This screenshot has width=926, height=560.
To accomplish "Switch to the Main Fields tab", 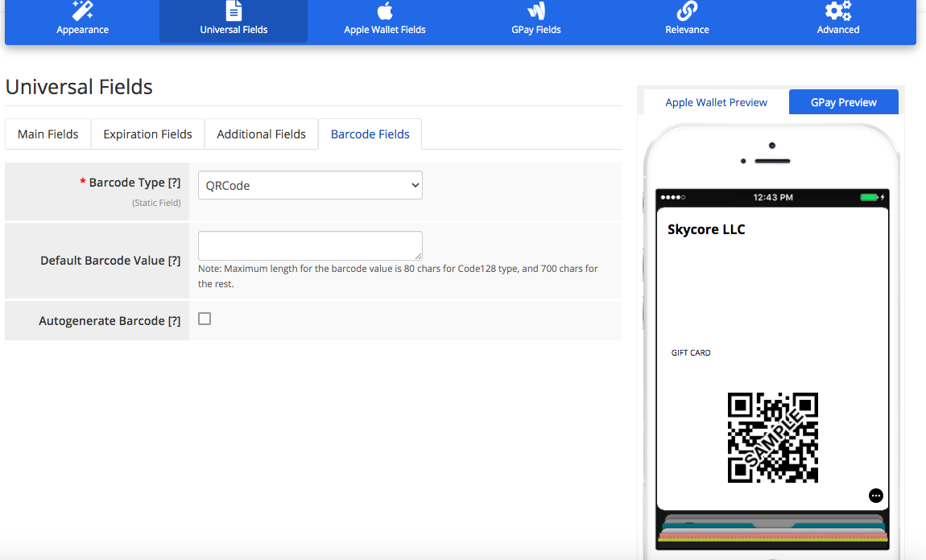I will tap(48, 134).
